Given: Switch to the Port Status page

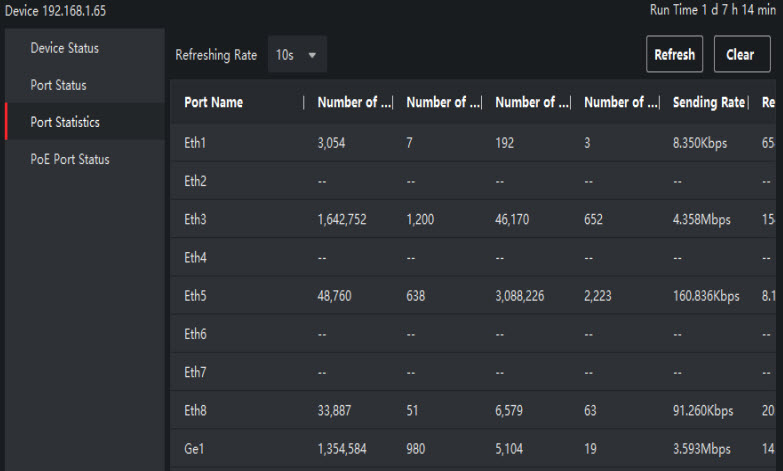Looking at the screenshot, I should click(x=58, y=85).
